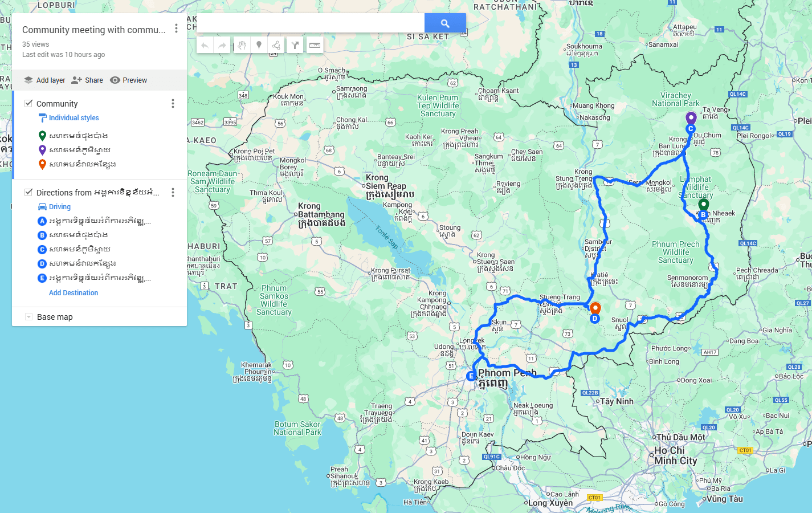This screenshot has width=812, height=513.
Task: Click the Add layer button
Action: click(x=44, y=80)
